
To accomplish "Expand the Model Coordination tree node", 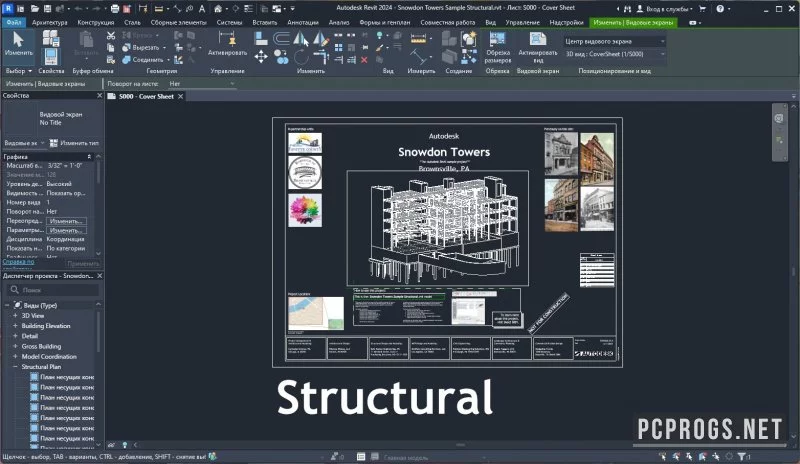I will [x=15, y=356].
